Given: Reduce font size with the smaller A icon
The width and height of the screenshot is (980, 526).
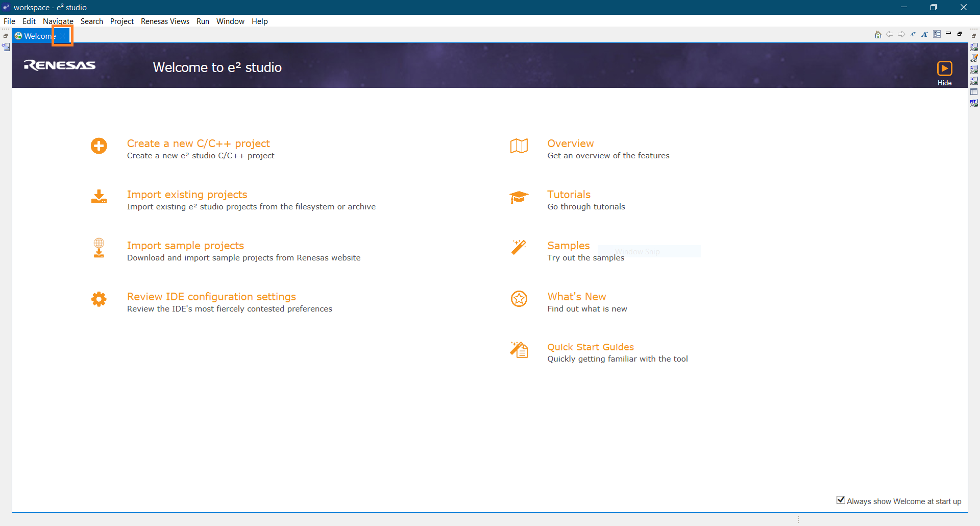Looking at the screenshot, I should pos(913,35).
